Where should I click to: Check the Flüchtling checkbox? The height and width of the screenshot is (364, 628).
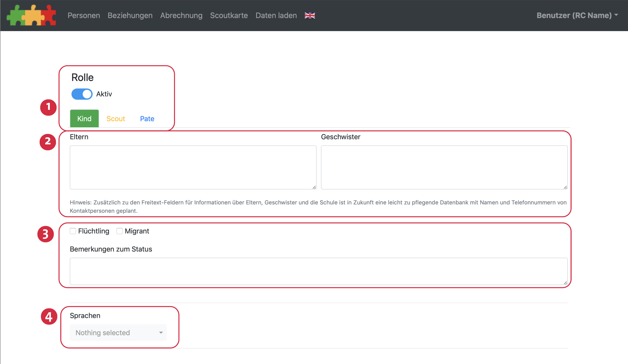[x=73, y=231]
